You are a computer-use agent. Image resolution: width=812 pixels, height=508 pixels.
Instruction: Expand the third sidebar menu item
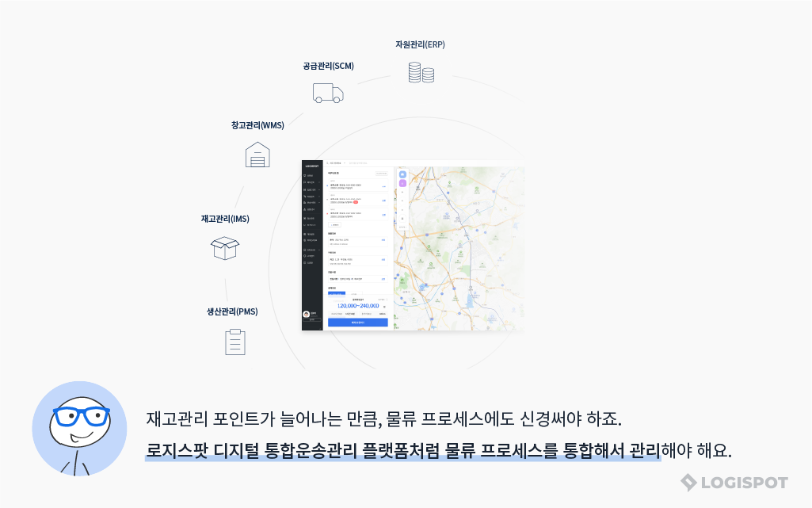pos(311,189)
